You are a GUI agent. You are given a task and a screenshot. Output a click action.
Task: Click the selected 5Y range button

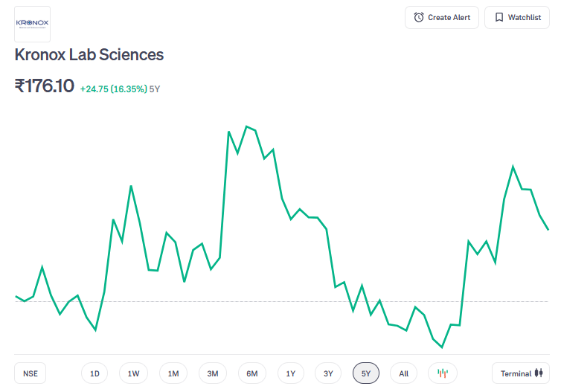pyautogui.click(x=366, y=373)
